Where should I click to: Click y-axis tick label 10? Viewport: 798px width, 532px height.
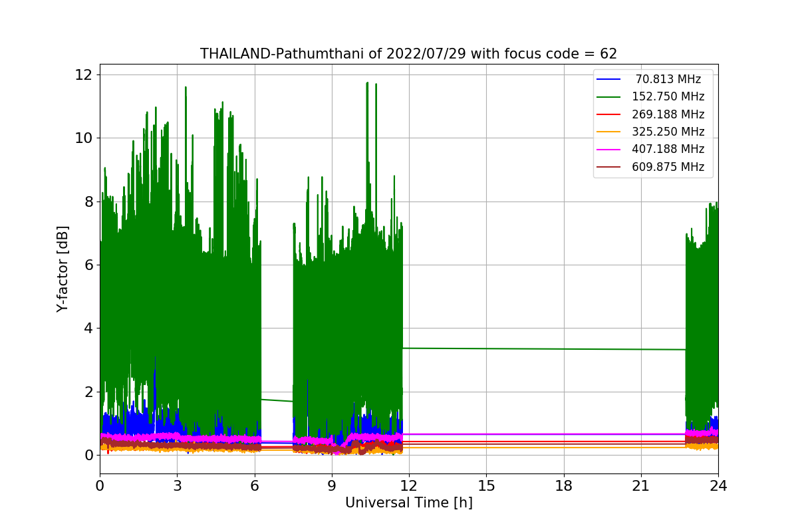(85, 138)
